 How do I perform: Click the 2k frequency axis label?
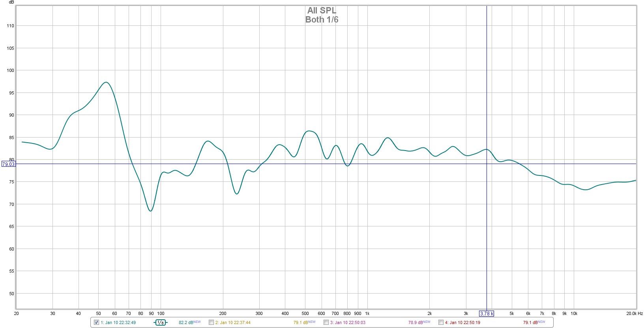pyautogui.click(x=429, y=313)
